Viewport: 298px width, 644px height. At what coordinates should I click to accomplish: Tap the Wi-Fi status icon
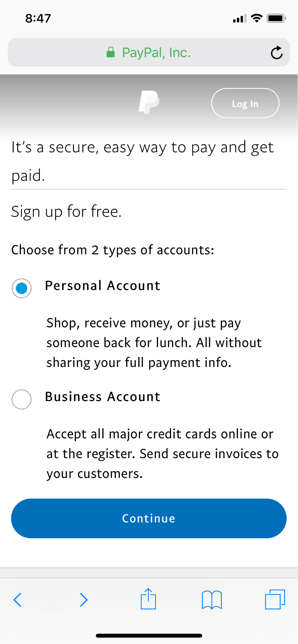tap(256, 18)
